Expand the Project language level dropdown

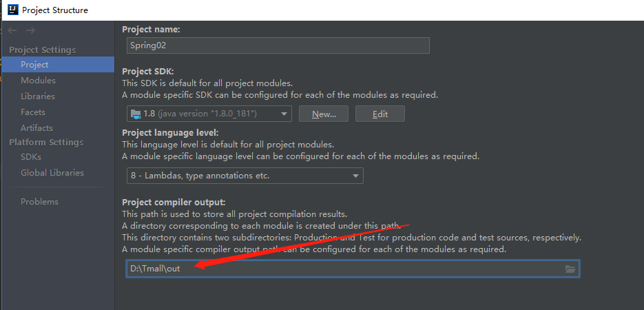pos(355,176)
